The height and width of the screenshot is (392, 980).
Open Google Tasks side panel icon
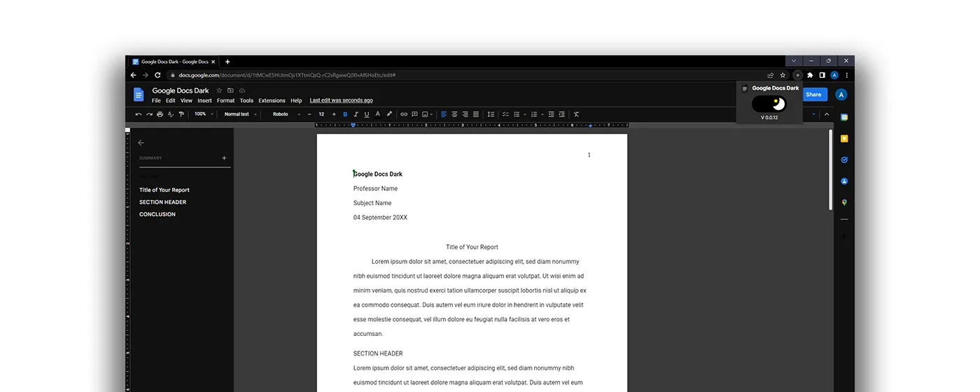(844, 160)
